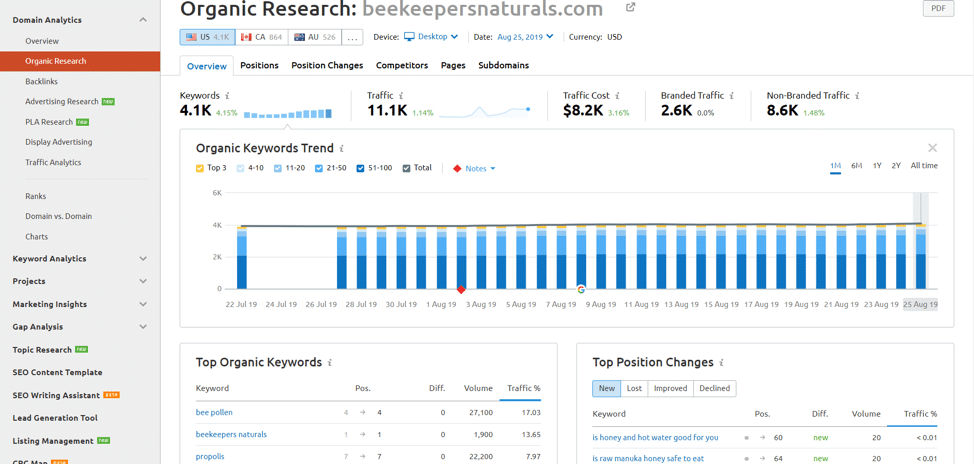Click the info icon beside Traffic Cost
The image size is (974, 464).
(617, 96)
